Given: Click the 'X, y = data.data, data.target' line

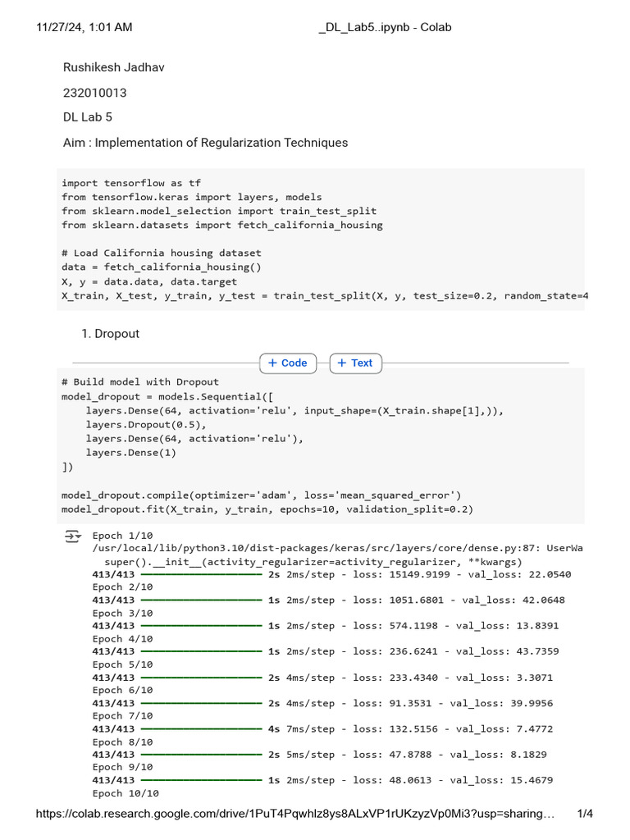Looking at the screenshot, I should pyautogui.click(x=149, y=281).
